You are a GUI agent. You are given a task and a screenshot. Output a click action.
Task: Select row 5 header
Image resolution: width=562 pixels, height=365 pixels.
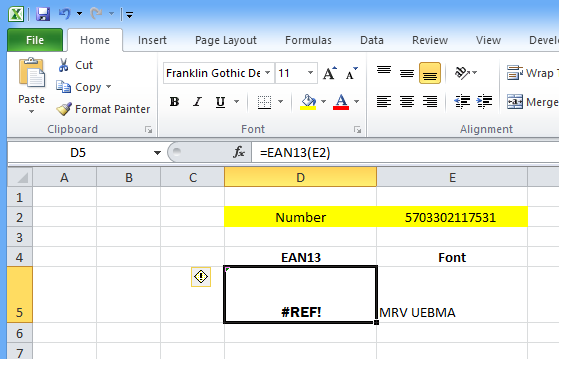(20, 295)
